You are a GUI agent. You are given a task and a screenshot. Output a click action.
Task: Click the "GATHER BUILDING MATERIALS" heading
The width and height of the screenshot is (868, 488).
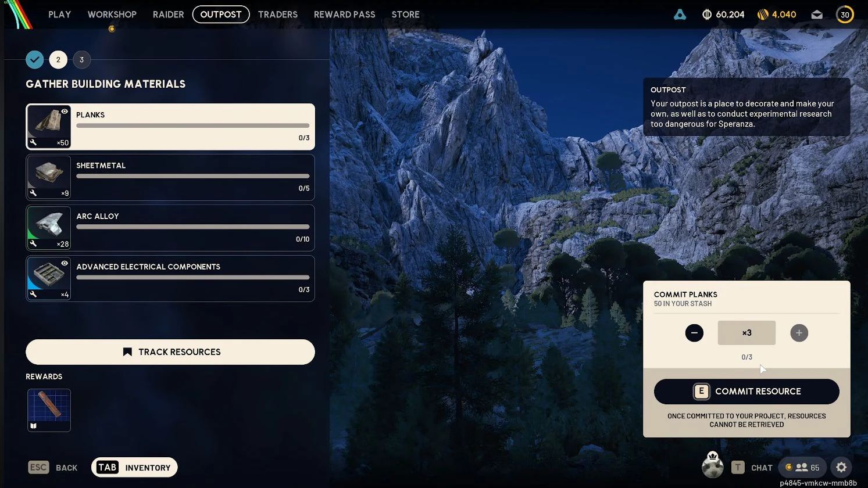[106, 84]
